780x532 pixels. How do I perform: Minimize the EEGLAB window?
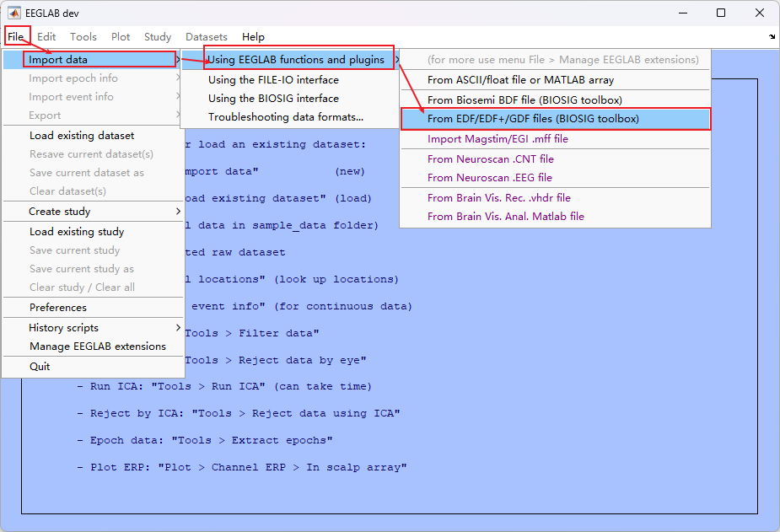(683, 13)
